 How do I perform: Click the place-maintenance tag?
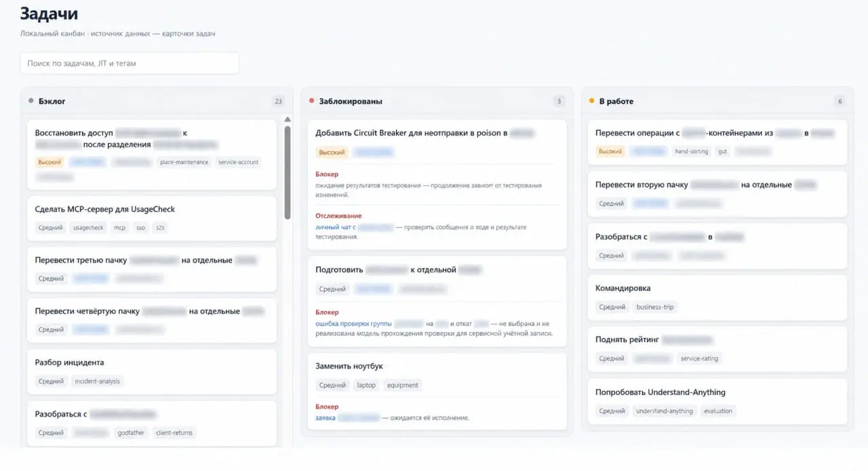coord(184,162)
